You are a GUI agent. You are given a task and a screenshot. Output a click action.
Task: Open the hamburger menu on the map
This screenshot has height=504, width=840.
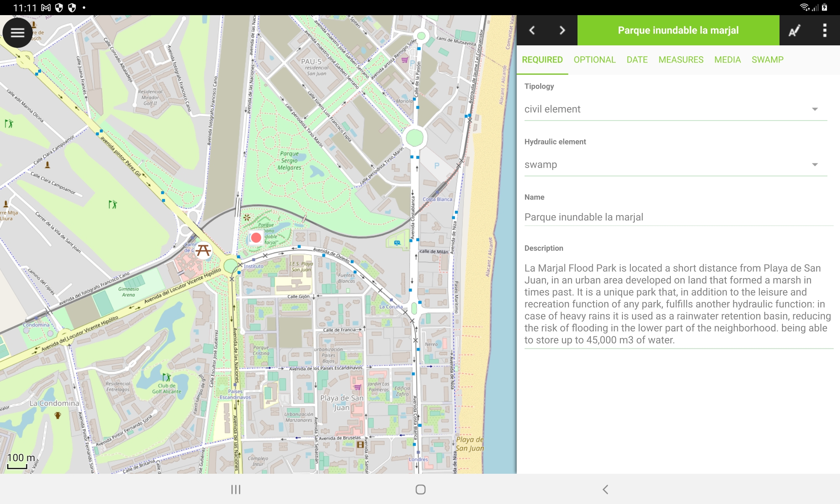click(x=18, y=33)
